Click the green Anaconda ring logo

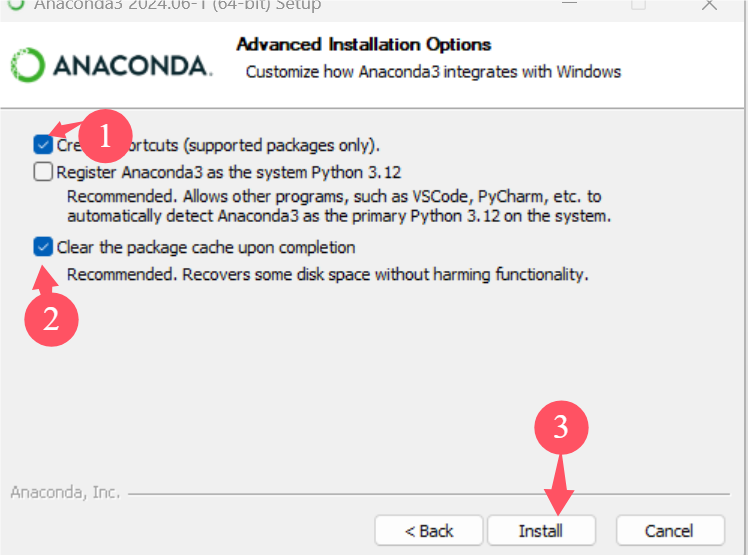pos(27,66)
